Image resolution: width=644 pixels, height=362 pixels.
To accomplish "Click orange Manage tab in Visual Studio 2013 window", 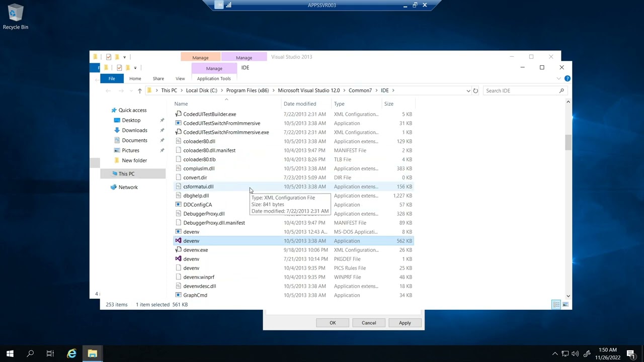I will point(200,57).
